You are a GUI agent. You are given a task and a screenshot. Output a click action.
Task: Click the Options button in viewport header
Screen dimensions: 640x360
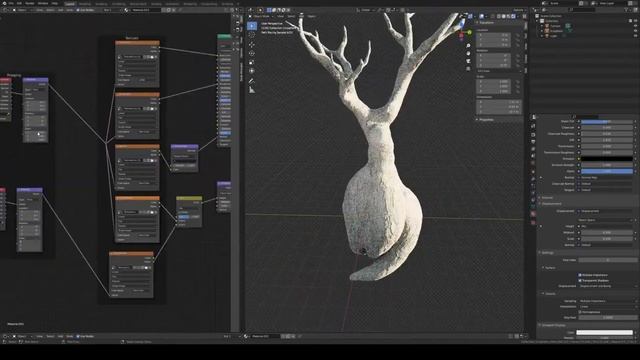(519, 10)
